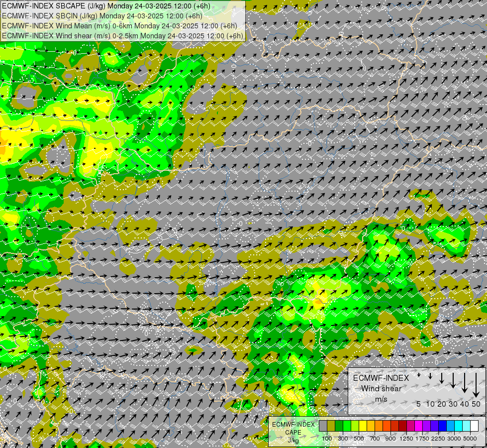Click the '20' value under wind shear arrows
Viewport: 487px width, 448px height.
(442, 404)
